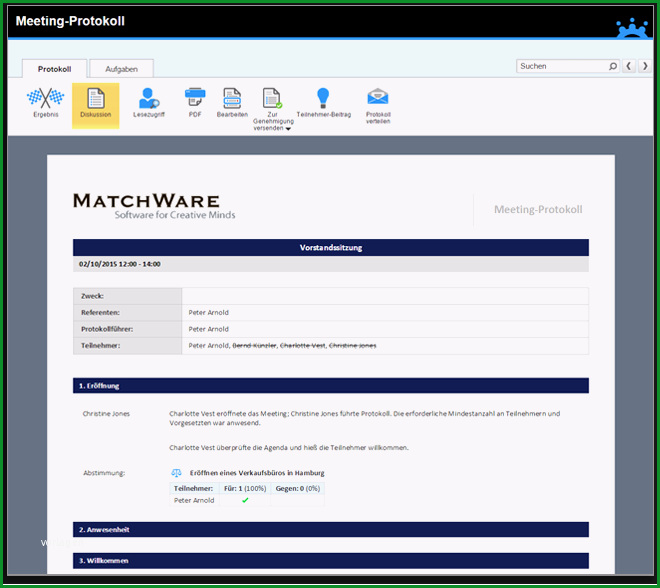
Task: Go to next search result arrow
Action: [x=645, y=66]
